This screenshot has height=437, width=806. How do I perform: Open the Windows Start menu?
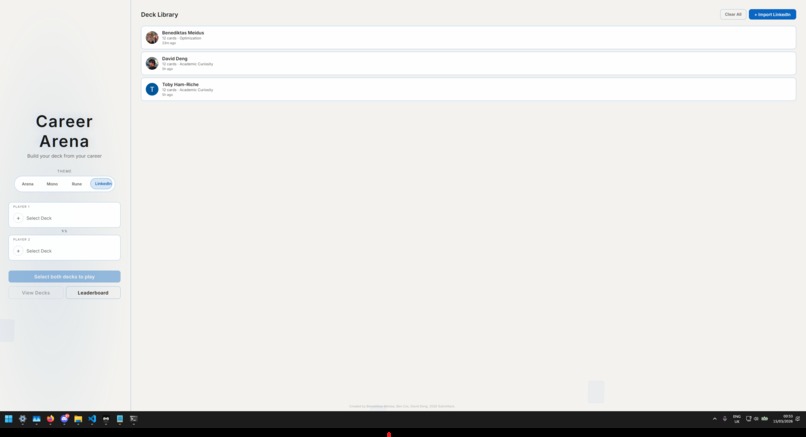coord(9,419)
